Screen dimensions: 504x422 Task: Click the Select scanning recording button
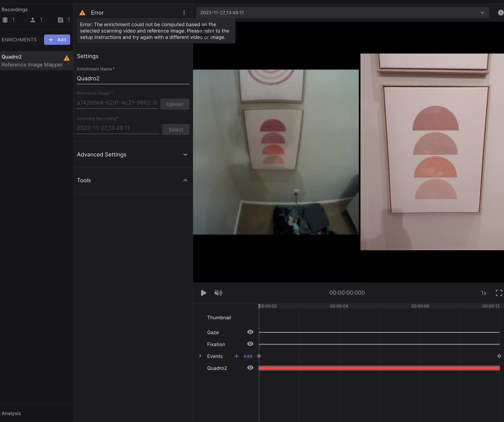coord(176,130)
